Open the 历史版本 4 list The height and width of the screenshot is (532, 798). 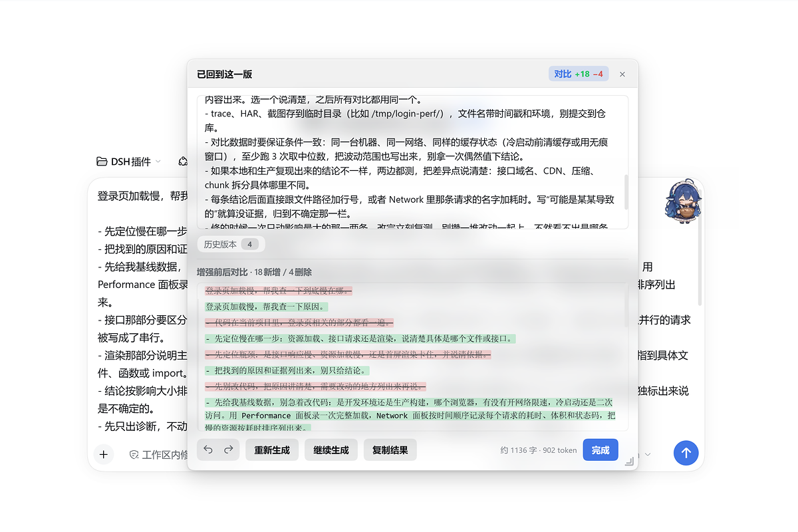pyautogui.click(x=231, y=244)
